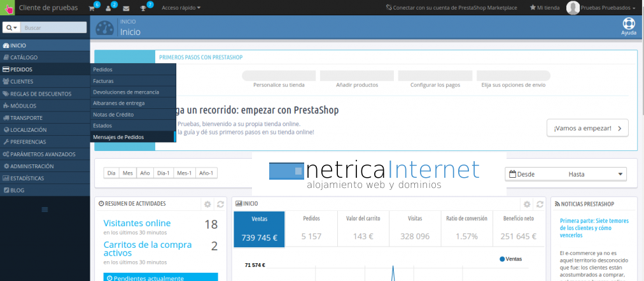
Task: Click the ¡Vamos a empezar! button
Action: point(587,128)
